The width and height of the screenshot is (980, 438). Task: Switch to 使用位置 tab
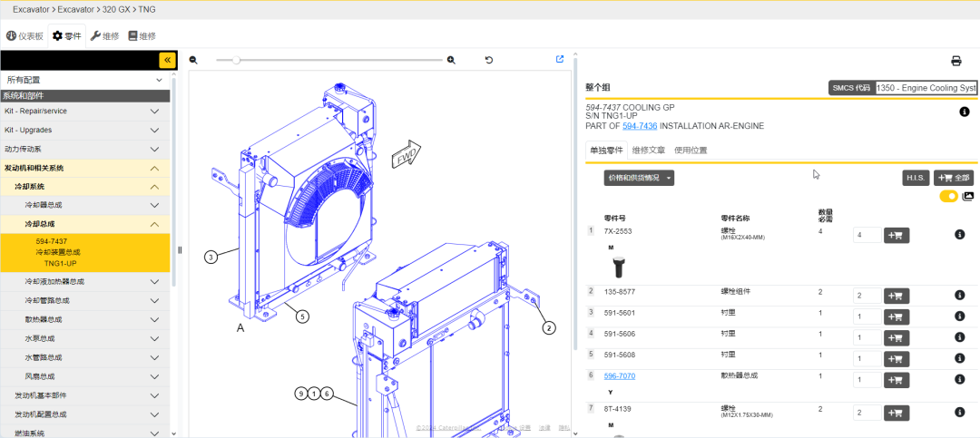(691, 151)
